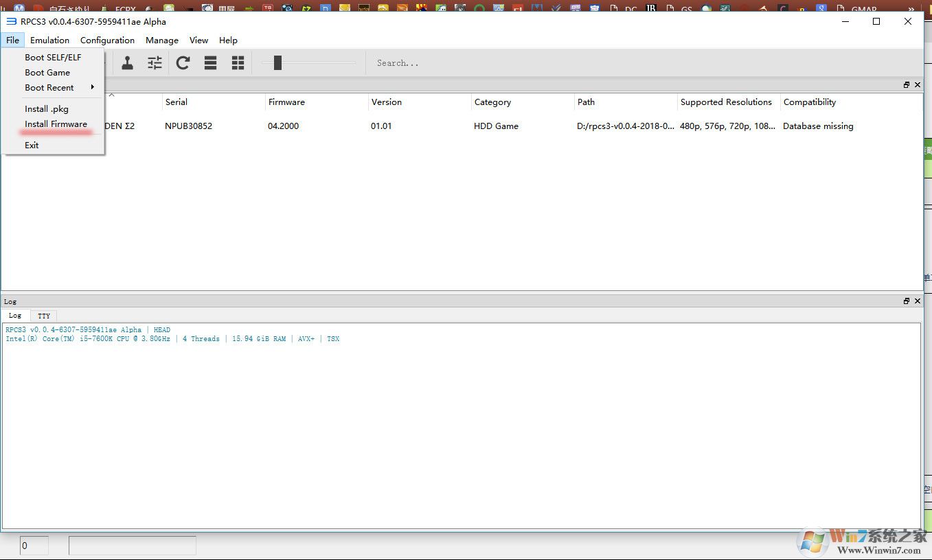Switch to the TTY tab
The width and height of the screenshot is (932, 560).
point(44,316)
